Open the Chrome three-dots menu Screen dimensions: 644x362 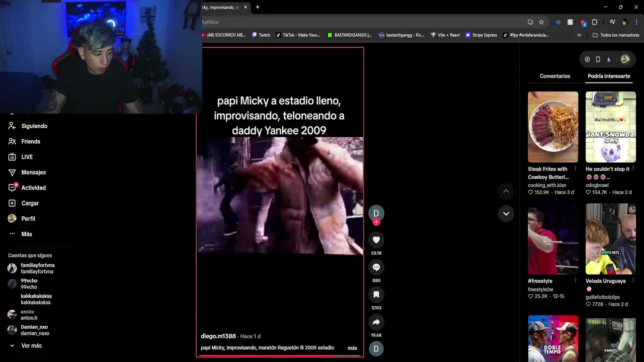(636, 22)
